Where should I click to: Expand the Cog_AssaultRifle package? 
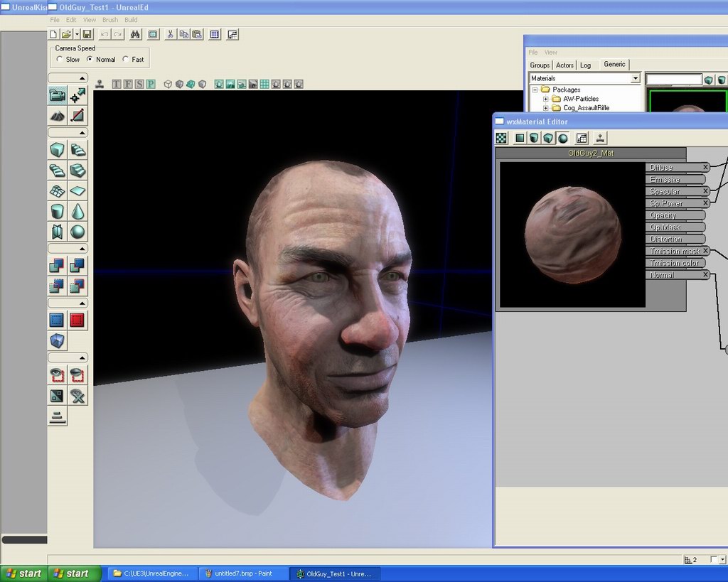546,108
